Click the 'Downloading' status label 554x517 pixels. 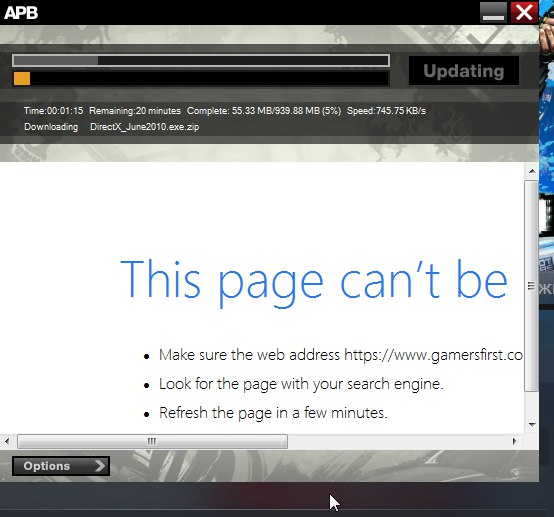tap(51, 127)
